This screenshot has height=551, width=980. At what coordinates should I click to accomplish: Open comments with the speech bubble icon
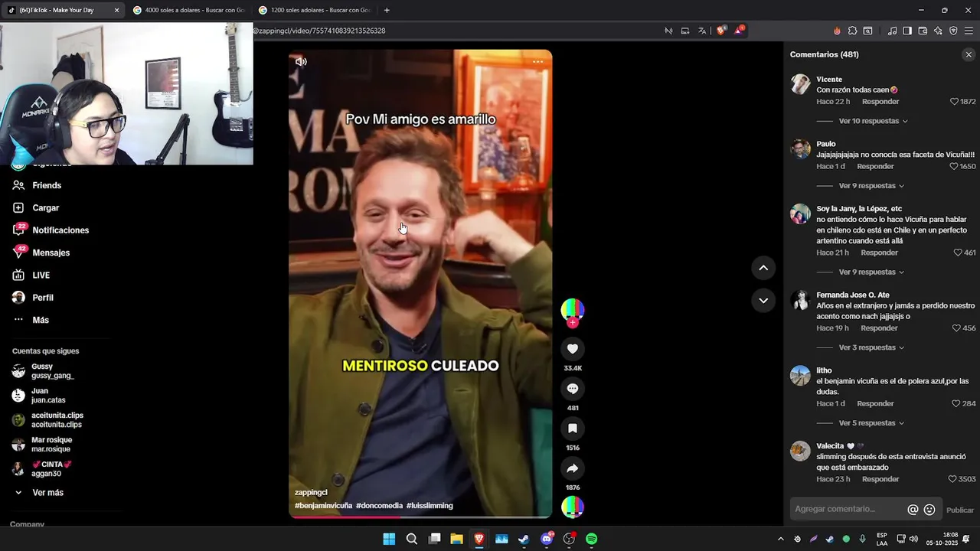pyautogui.click(x=573, y=389)
